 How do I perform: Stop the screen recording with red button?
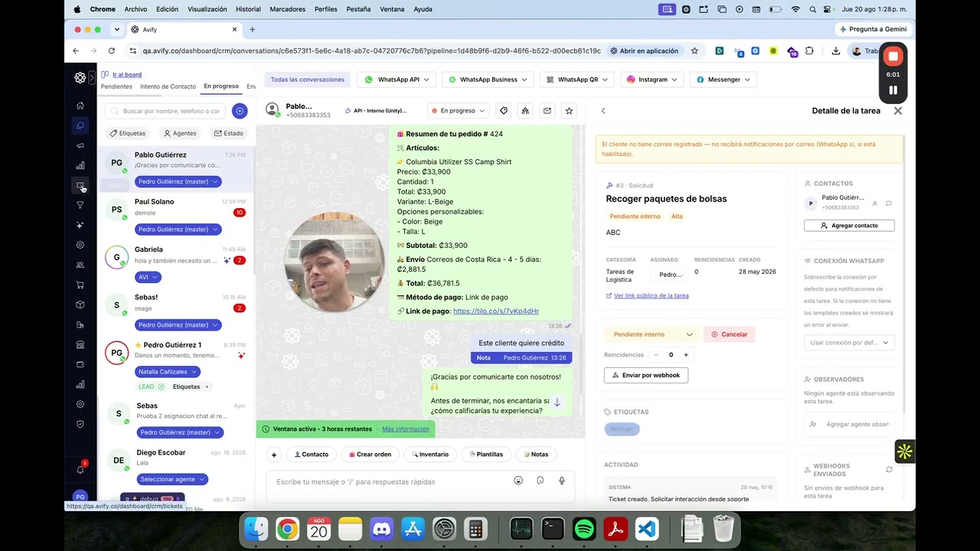point(893,57)
